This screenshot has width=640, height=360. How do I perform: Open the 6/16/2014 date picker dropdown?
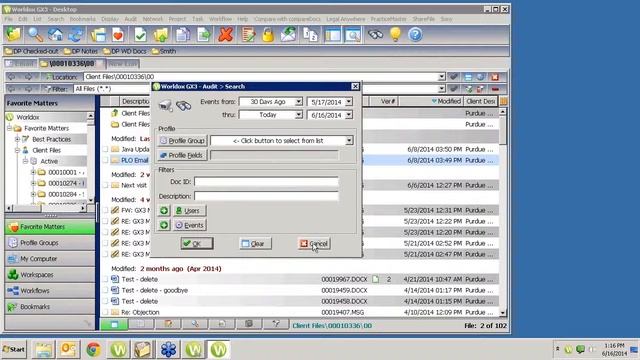(x=349, y=115)
